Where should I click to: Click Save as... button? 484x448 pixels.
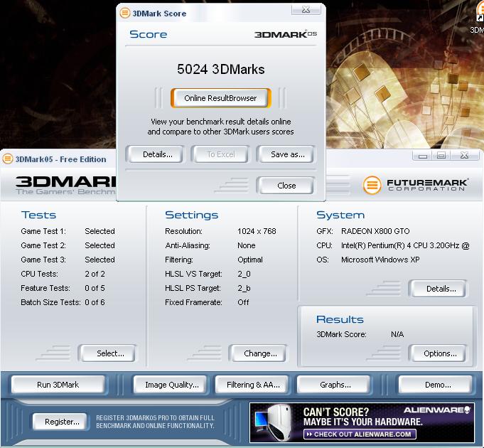point(287,154)
